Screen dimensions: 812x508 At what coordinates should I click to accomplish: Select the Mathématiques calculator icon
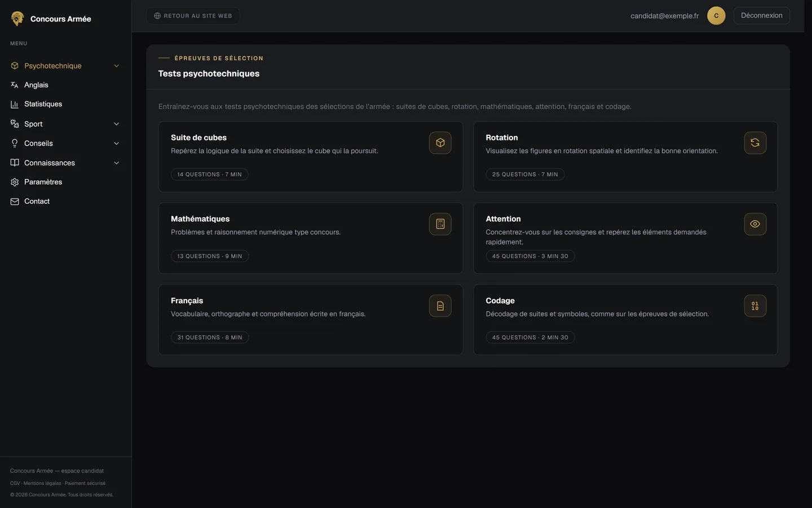pos(440,224)
